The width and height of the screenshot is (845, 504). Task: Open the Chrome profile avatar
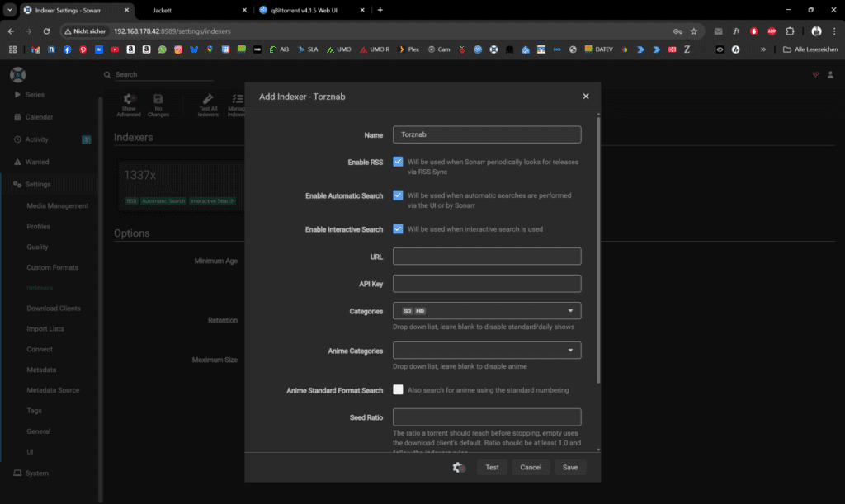pyautogui.click(x=816, y=31)
